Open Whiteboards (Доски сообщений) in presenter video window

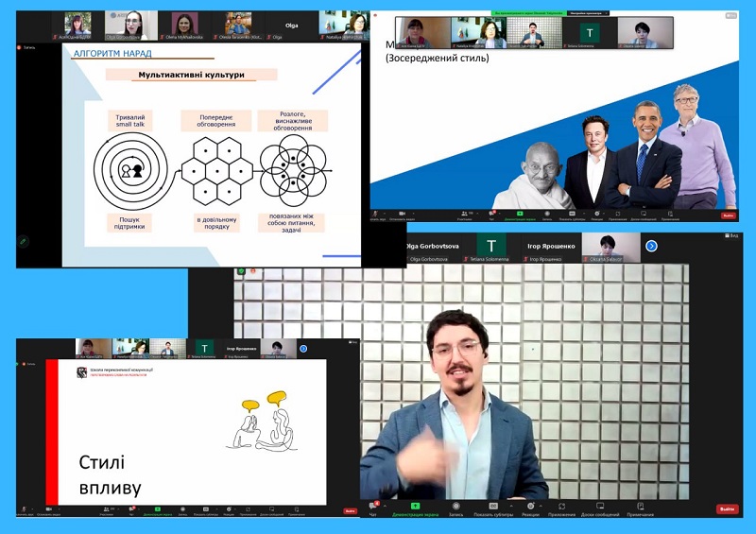pos(600,508)
